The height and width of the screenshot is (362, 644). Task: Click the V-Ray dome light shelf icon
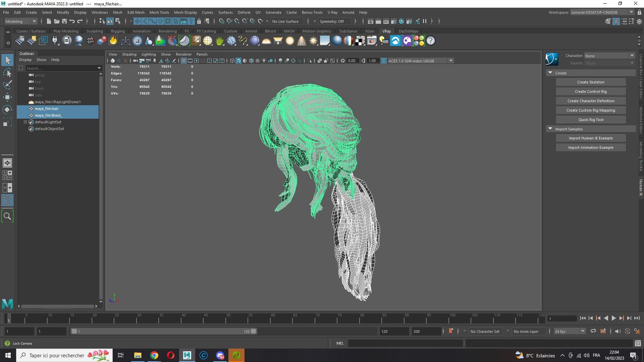pos(267,41)
